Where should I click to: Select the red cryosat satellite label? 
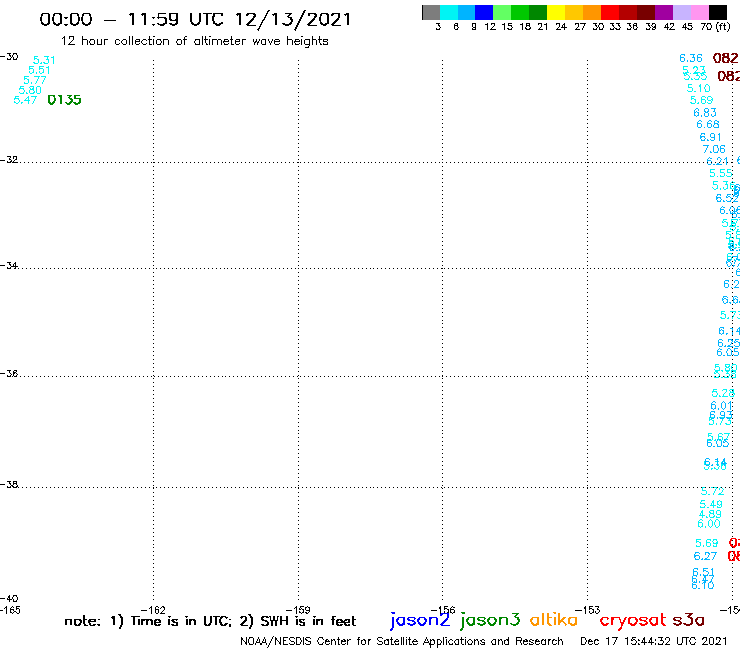(x=633, y=620)
